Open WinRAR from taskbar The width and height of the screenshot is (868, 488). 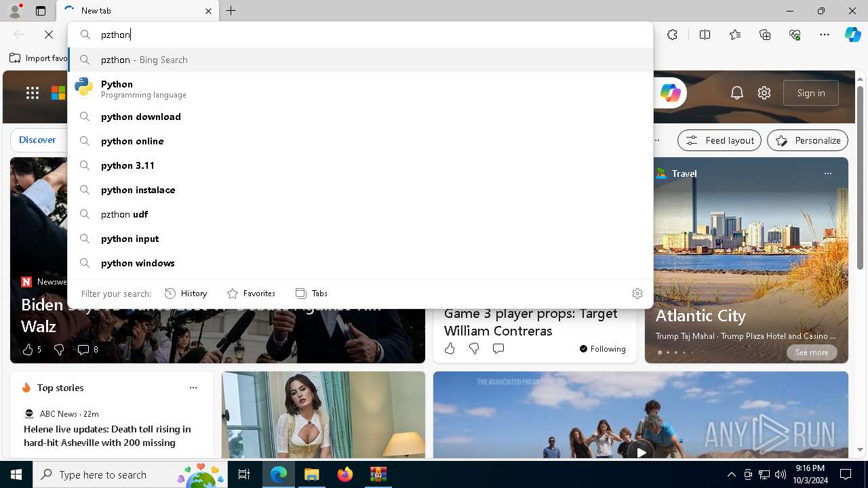(378, 474)
